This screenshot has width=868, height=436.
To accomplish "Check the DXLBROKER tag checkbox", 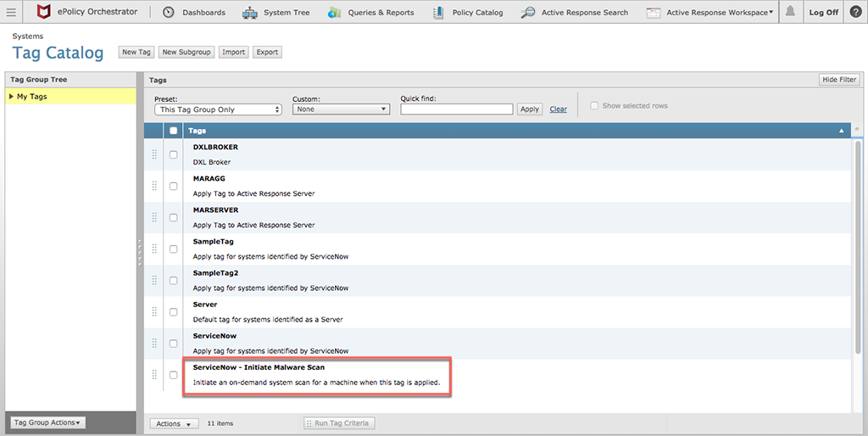I will tap(173, 154).
